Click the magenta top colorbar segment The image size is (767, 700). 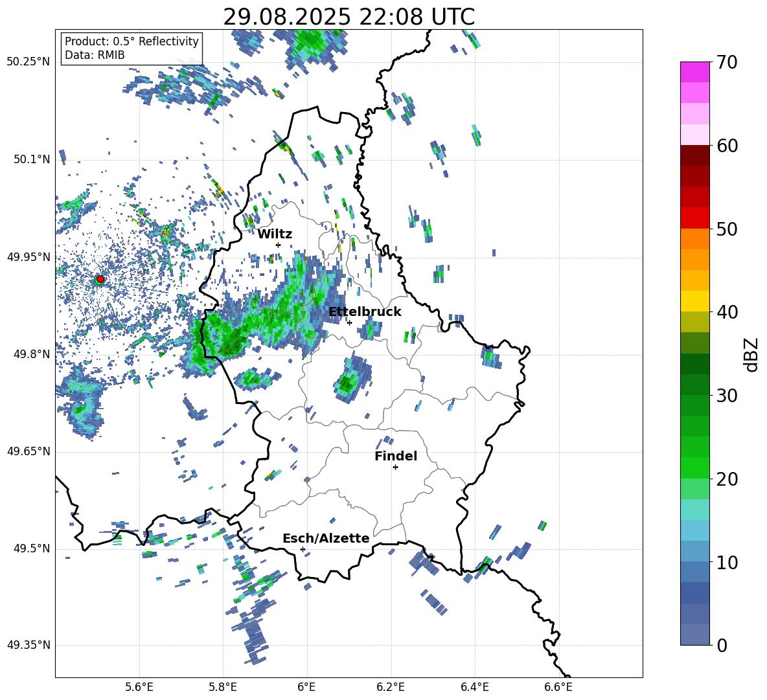coord(694,73)
